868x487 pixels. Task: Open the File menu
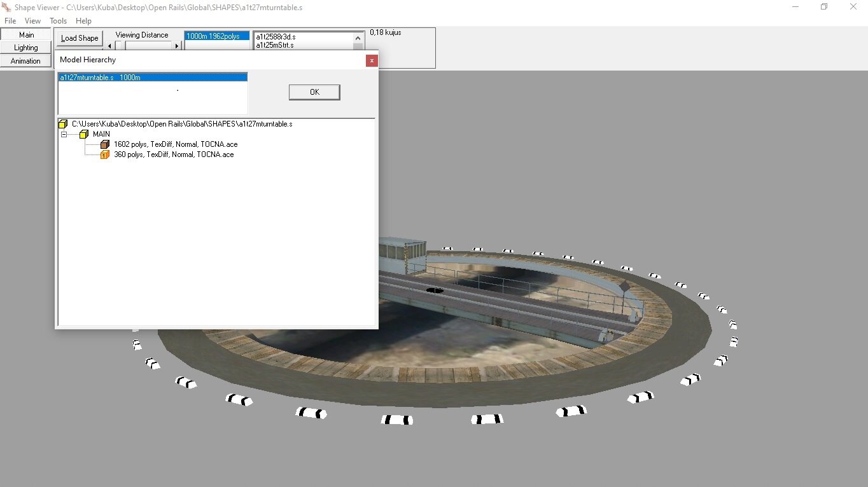click(x=10, y=21)
